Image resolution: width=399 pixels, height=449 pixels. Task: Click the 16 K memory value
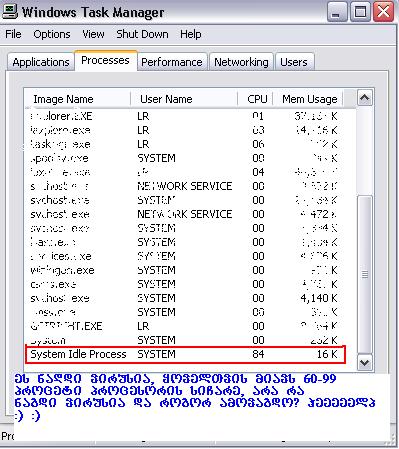(327, 354)
